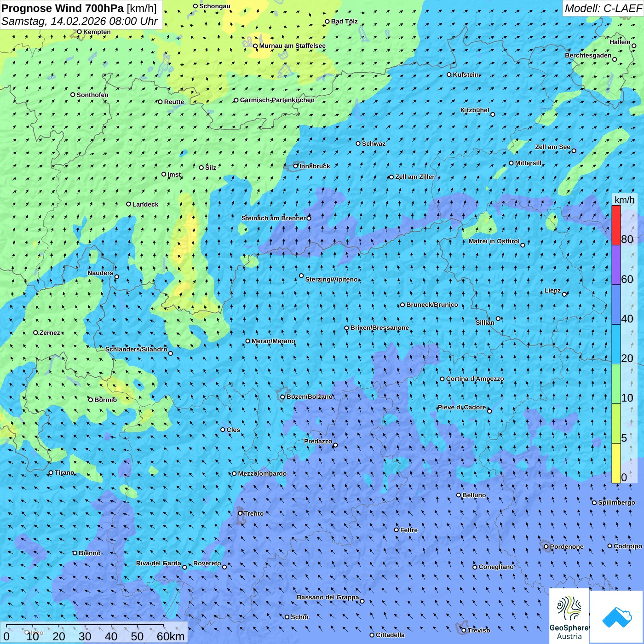Click the Bad Tölz label
644x644 pixels.
click(x=345, y=21)
